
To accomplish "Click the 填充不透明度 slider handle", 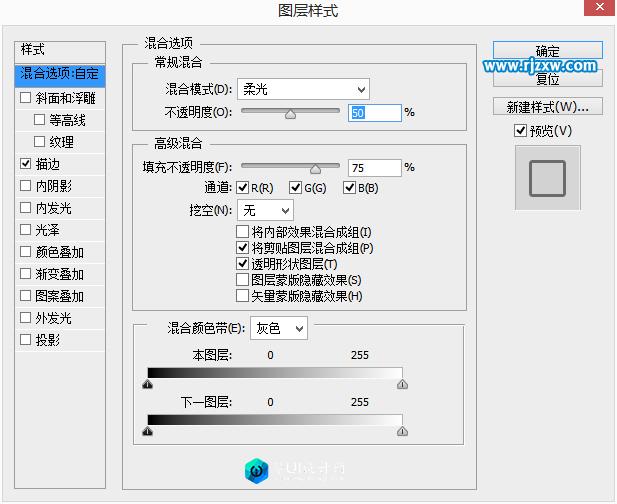I will click(315, 169).
